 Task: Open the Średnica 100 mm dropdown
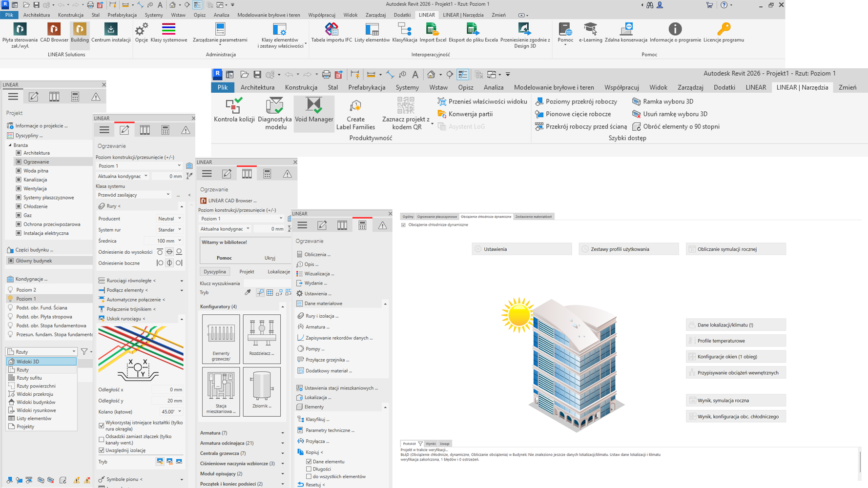tap(180, 241)
